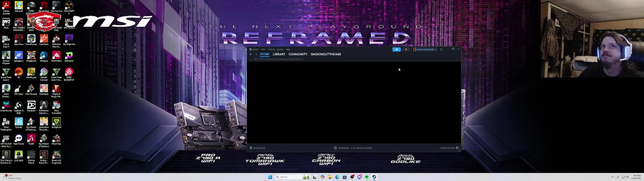This screenshot has width=644, height=181.
Task: Select the Call of Duty shortcut
Action: [6, 41]
